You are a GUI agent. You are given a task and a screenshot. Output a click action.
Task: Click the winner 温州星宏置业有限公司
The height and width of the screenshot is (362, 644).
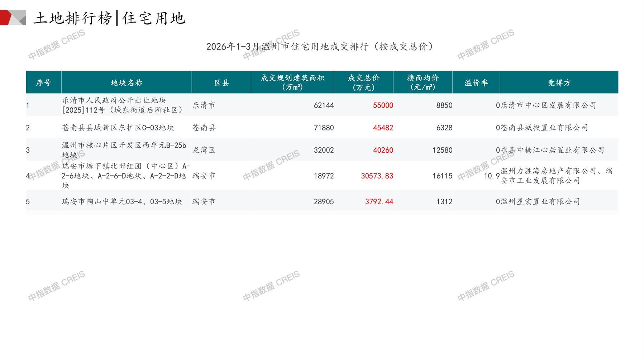coord(540,202)
